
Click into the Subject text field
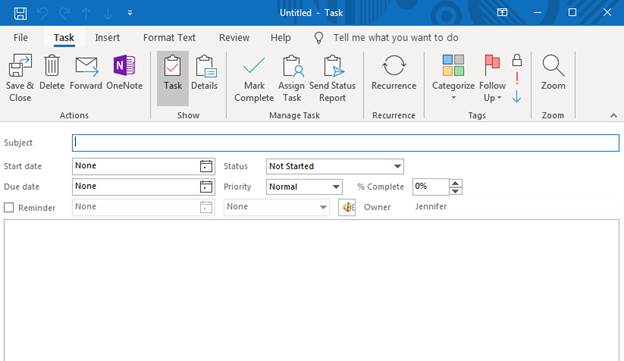345,143
